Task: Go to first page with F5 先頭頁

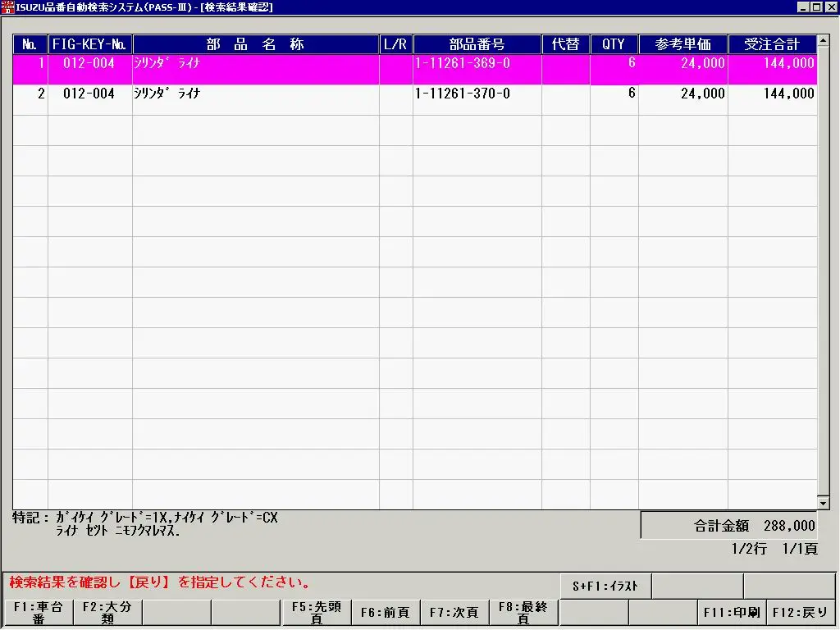Action: tap(316, 612)
